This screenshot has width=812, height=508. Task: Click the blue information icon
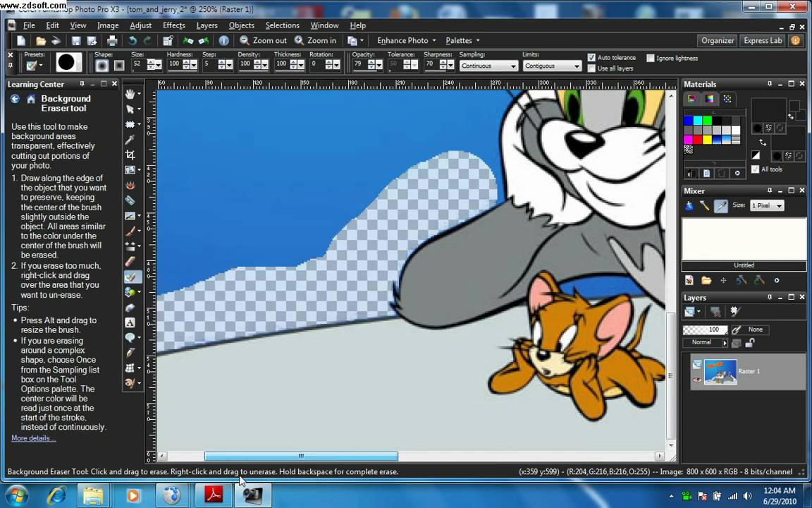tap(223, 40)
